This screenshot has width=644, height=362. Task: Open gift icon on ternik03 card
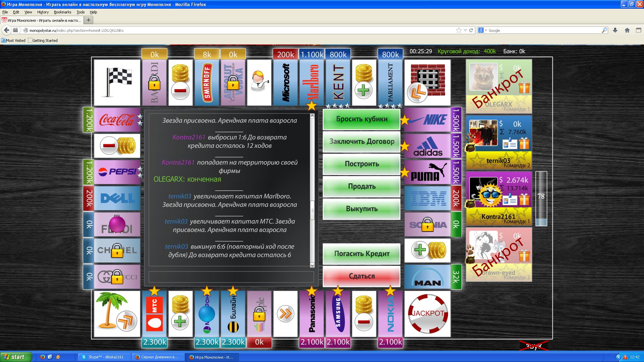coord(524,144)
